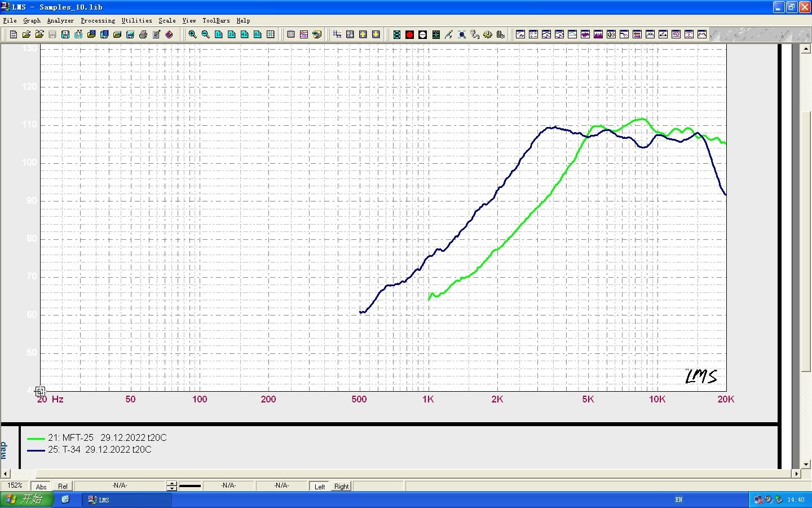Open the Utilities menu
Screen dimensions: 812x508
coord(136,20)
